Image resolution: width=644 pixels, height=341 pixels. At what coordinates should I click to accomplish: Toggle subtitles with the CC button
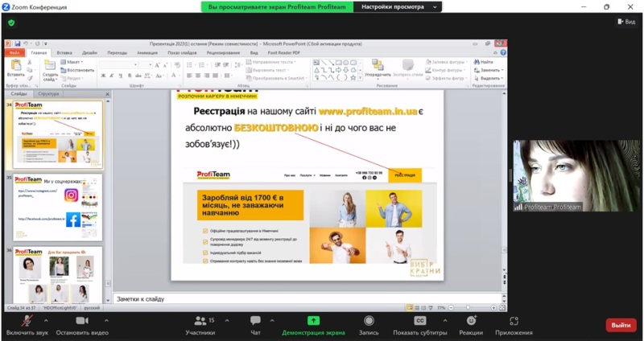pyautogui.click(x=419, y=321)
